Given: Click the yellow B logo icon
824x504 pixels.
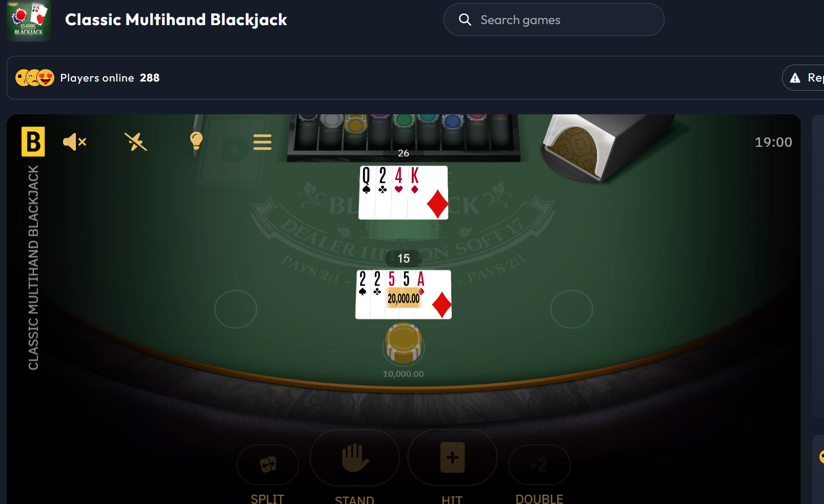Looking at the screenshot, I should click(33, 142).
